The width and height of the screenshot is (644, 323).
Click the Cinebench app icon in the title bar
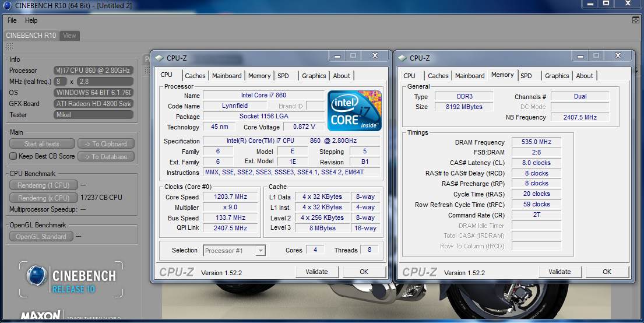(x=7, y=6)
